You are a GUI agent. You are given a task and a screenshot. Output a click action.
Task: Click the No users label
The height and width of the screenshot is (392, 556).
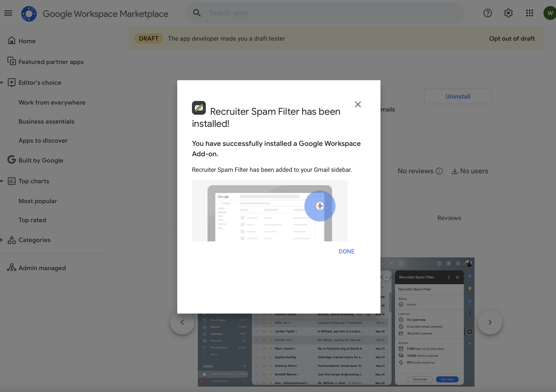click(x=474, y=171)
